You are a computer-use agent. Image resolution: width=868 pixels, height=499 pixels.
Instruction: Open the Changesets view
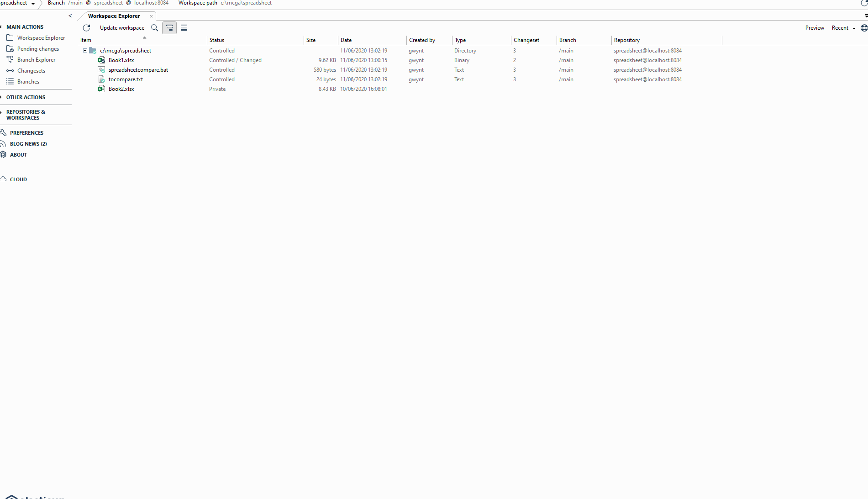[31, 71]
